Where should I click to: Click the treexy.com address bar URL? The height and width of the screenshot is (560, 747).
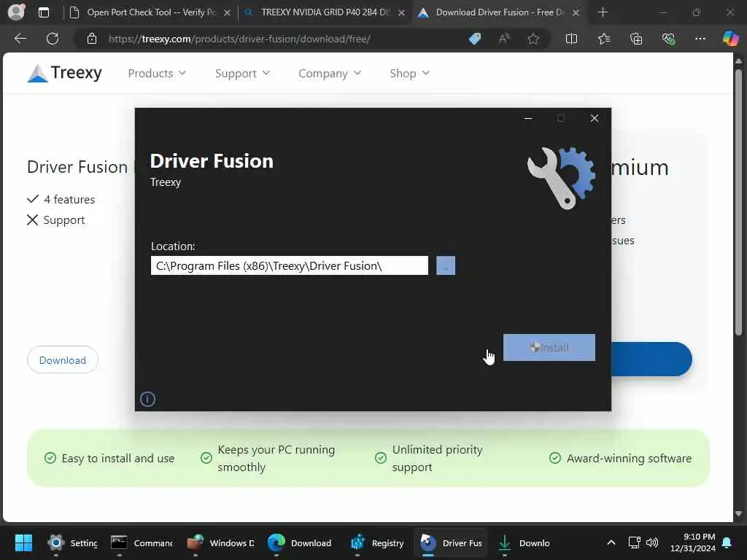(239, 39)
